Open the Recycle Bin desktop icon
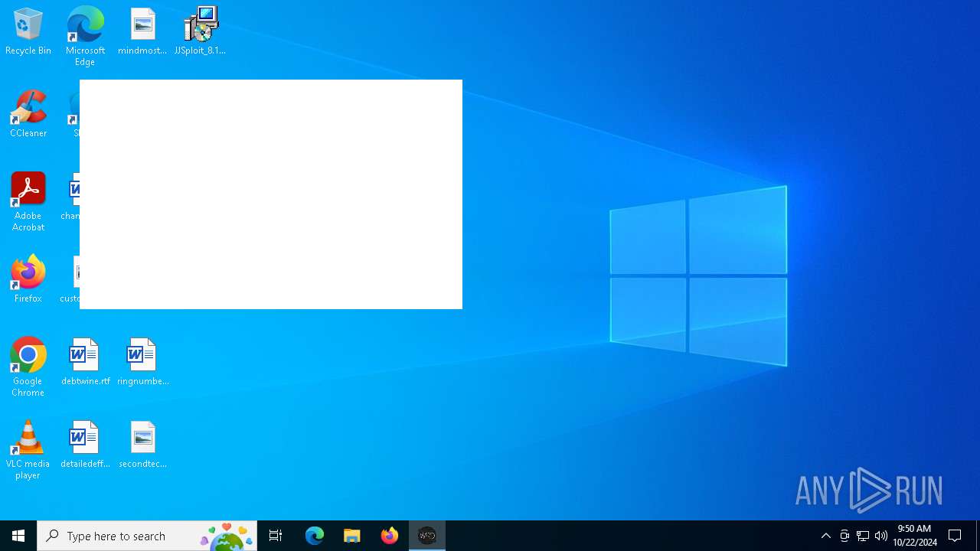Viewport: 980px width, 551px height. 28,32
